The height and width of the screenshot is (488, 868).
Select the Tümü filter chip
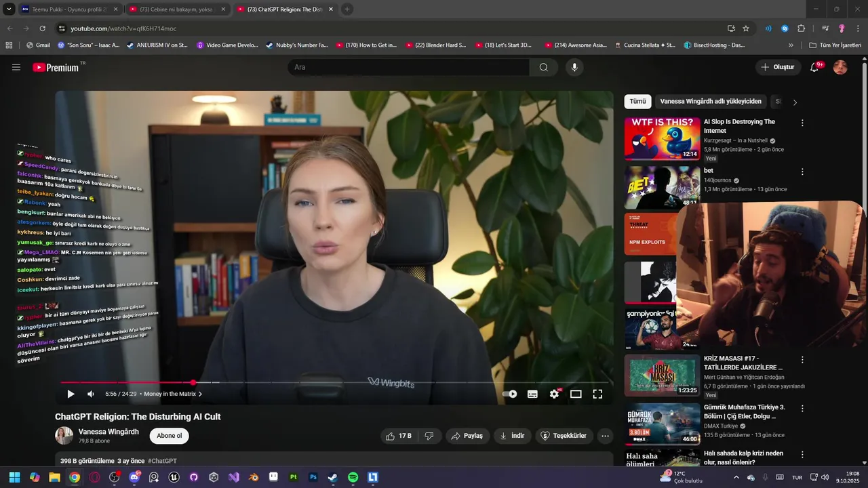click(638, 102)
